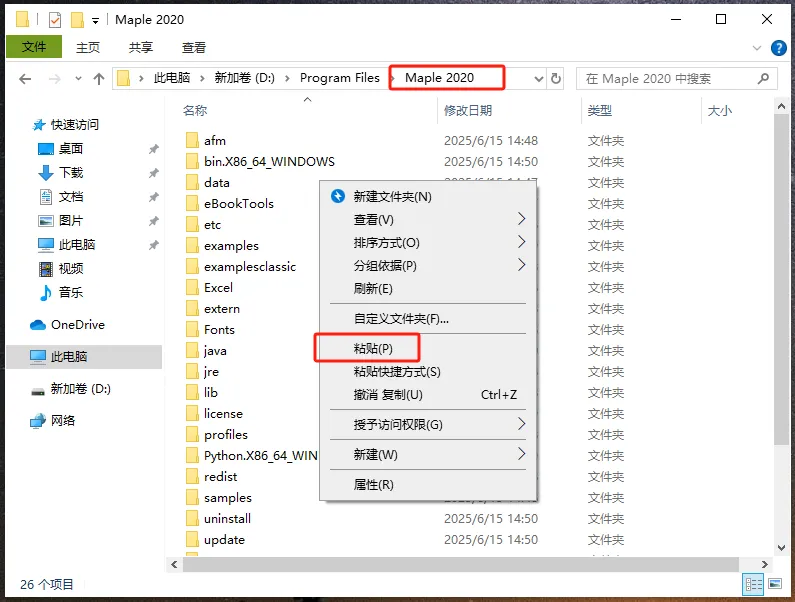Expand breadcrumb chevron after 此电脑

click(202, 78)
